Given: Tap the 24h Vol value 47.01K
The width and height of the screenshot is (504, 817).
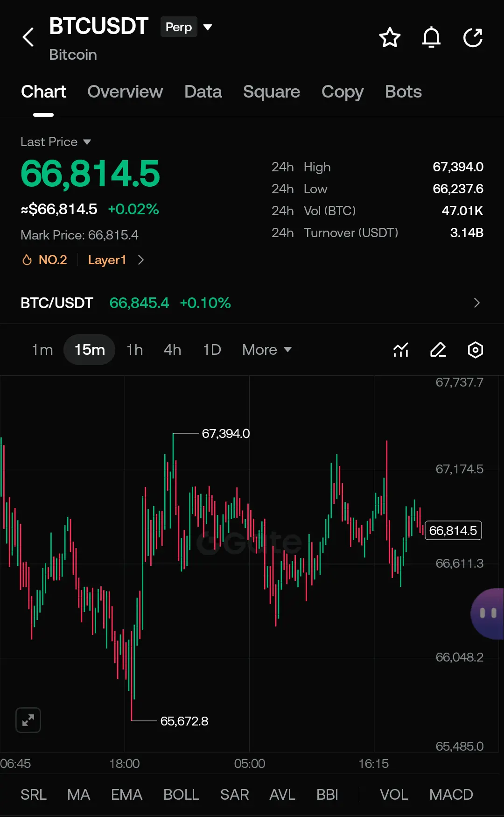Looking at the screenshot, I should [x=462, y=211].
